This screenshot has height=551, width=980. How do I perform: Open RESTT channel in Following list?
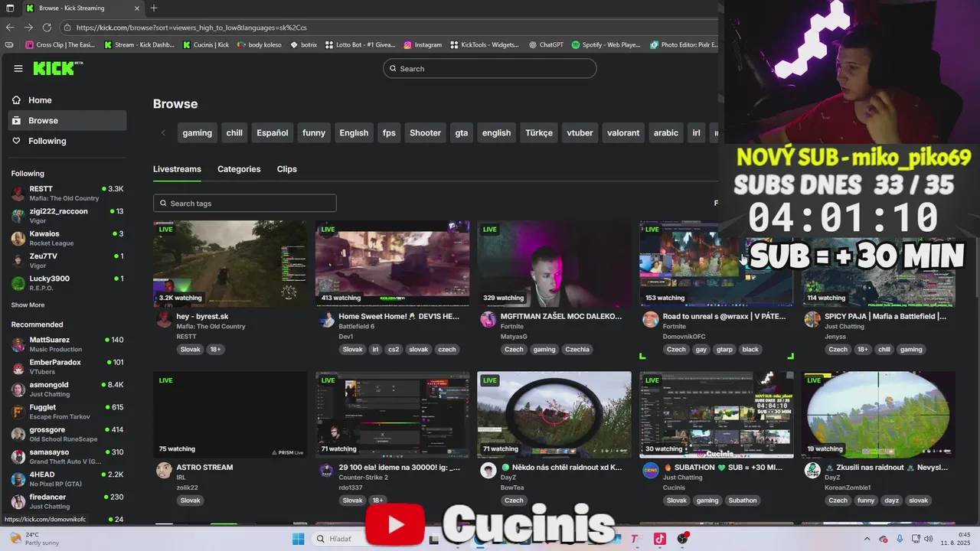click(x=67, y=193)
